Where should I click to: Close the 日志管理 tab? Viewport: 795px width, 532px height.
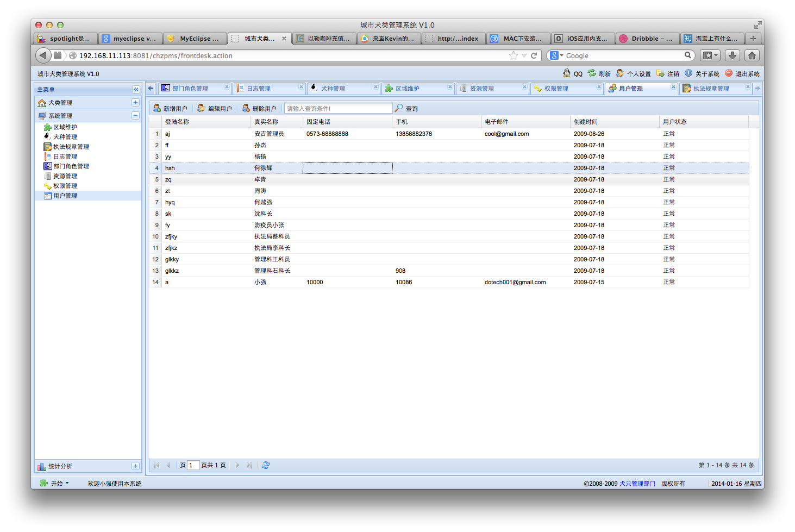point(301,87)
